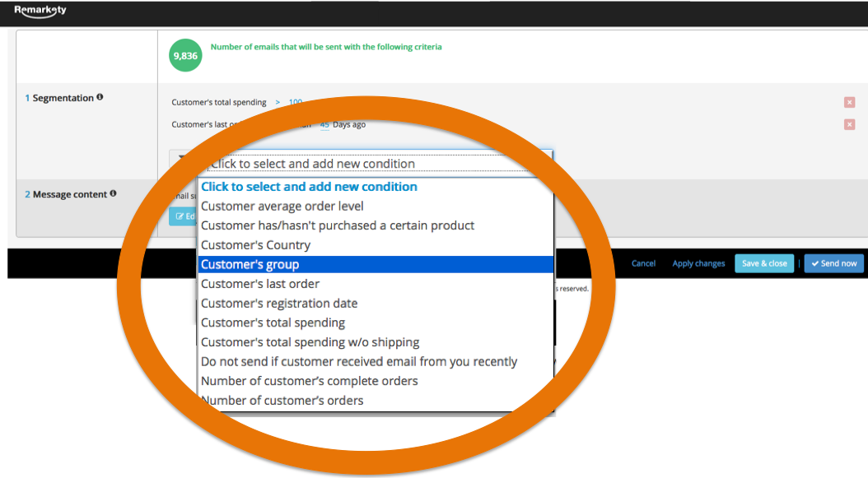
Task: Remove the Customer's total spending condition
Action: pyautogui.click(x=849, y=102)
